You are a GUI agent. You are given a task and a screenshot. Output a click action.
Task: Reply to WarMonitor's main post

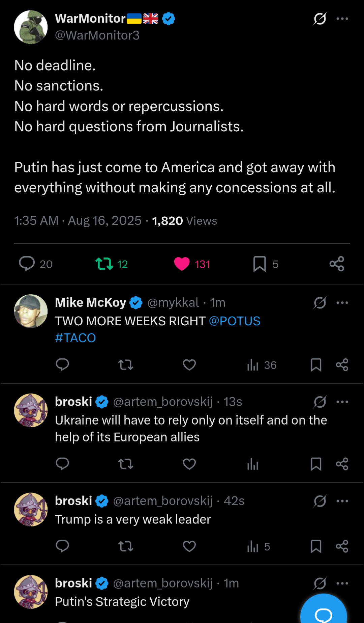(x=27, y=264)
